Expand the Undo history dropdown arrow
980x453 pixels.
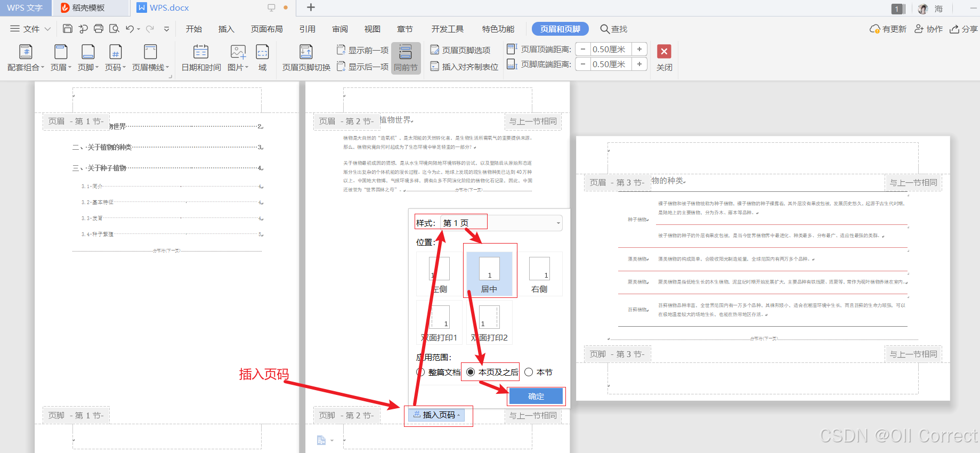click(x=139, y=29)
